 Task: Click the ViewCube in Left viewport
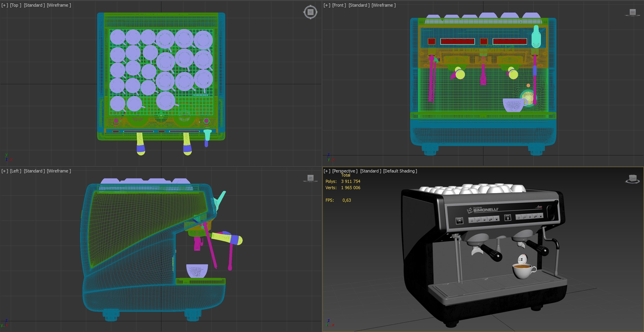310,178
